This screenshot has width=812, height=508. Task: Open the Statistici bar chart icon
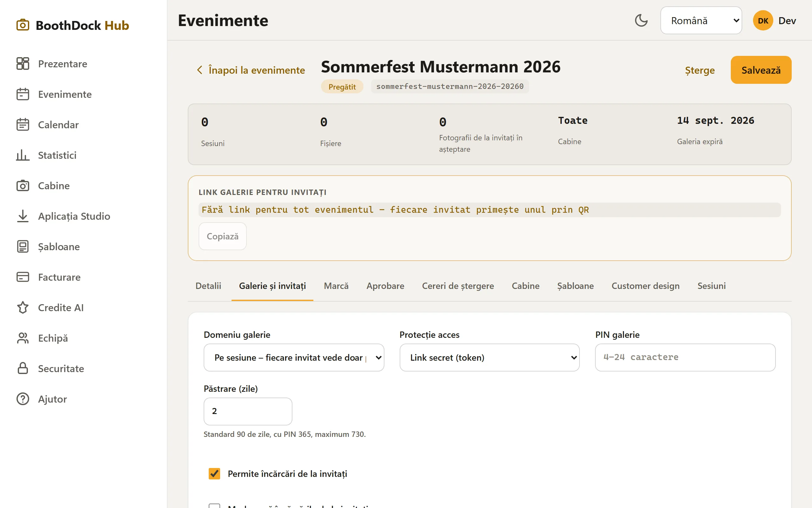[x=23, y=155]
